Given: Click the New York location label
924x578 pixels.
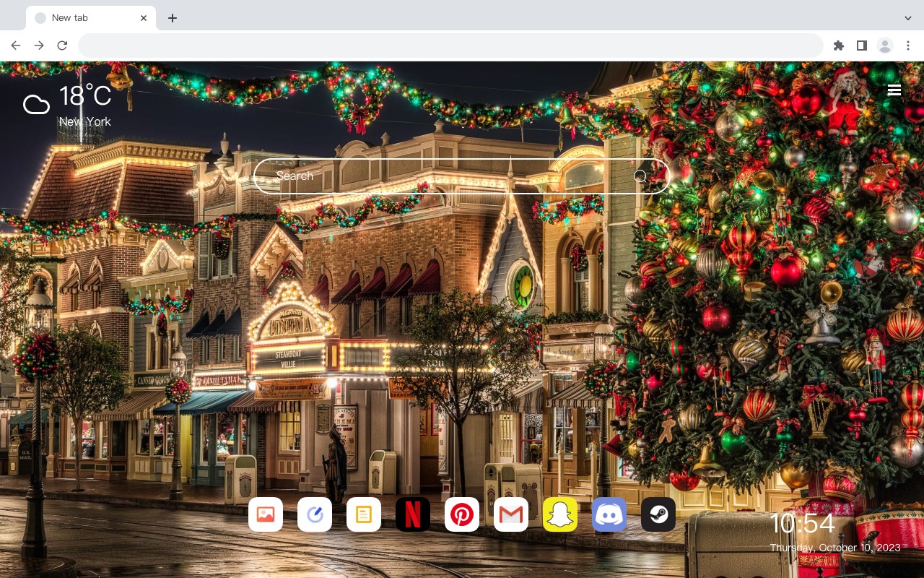Looking at the screenshot, I should [85, 121].
